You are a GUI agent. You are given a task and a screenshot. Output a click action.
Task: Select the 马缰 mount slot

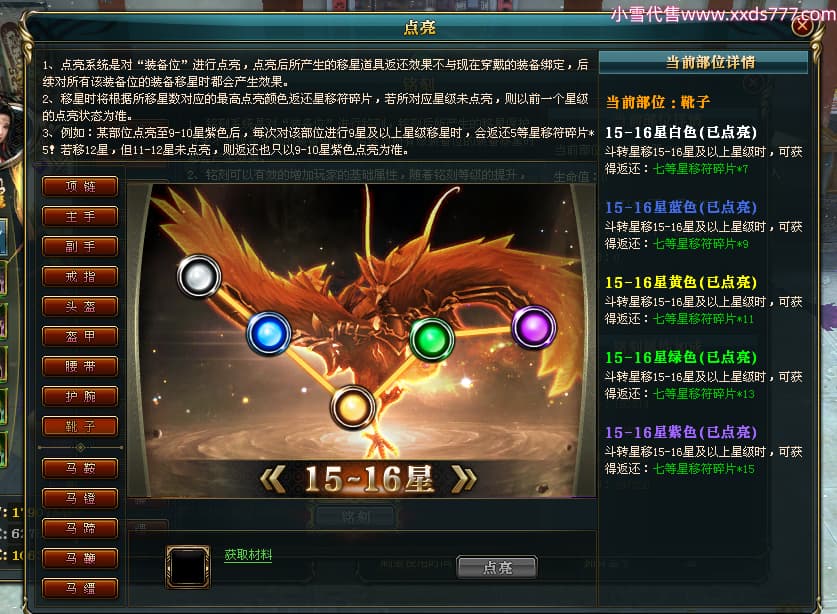pos(80,588)
